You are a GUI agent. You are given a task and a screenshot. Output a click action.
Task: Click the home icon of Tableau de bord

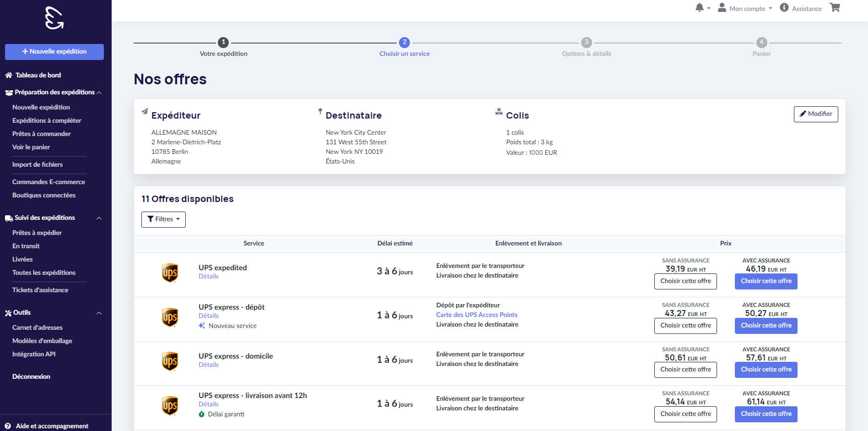tap(9, 75)
